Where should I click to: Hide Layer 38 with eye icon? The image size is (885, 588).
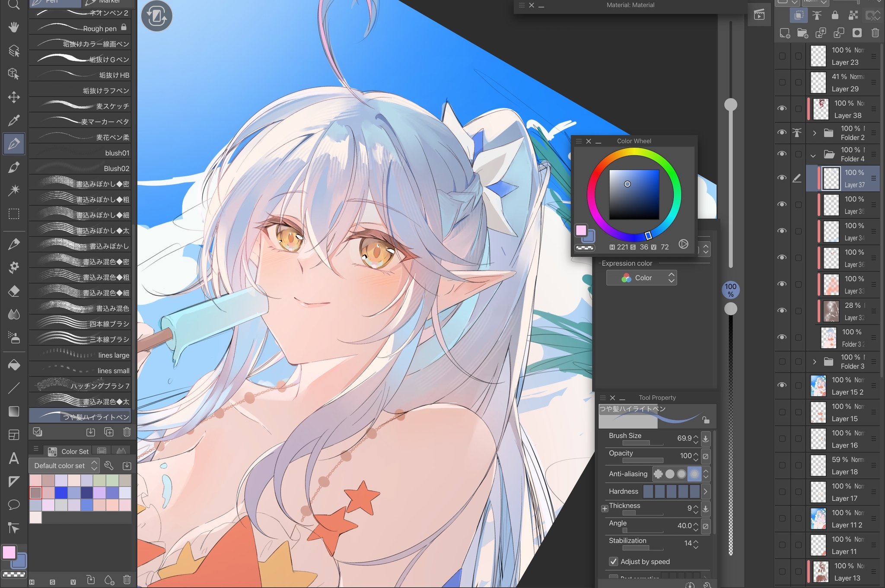[x=782, y=108]
